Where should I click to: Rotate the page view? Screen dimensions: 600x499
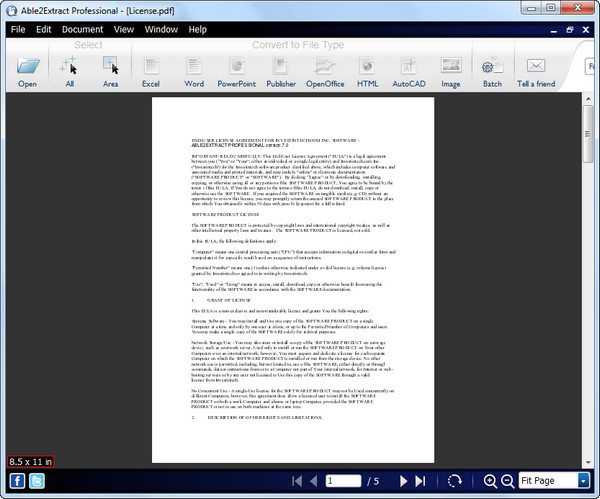point(455,481)
